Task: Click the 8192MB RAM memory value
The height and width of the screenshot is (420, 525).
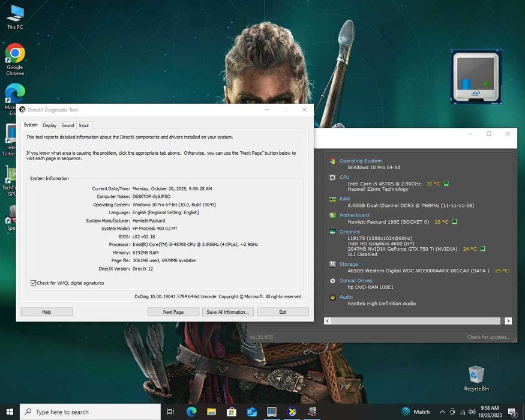Action: (x=145, y=253)
